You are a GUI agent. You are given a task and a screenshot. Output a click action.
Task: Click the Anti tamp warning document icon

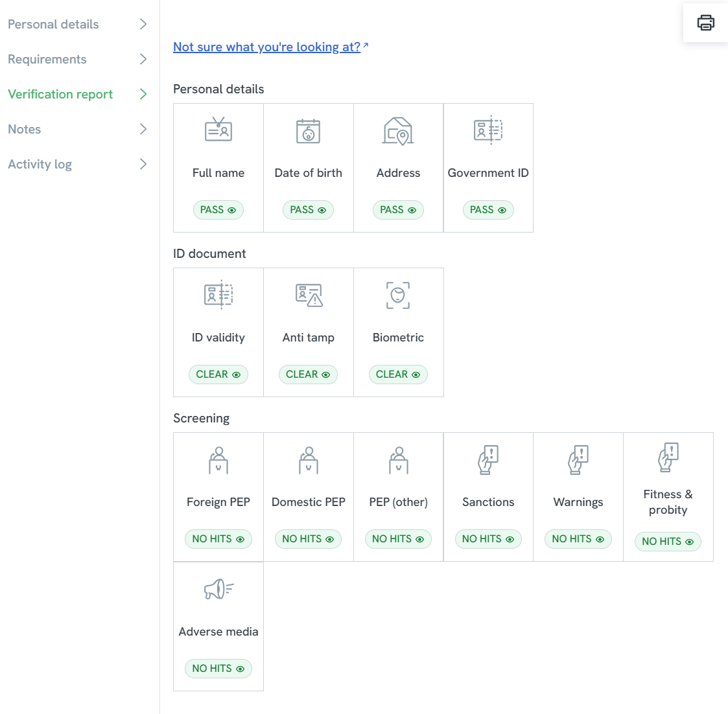point(309,295)
